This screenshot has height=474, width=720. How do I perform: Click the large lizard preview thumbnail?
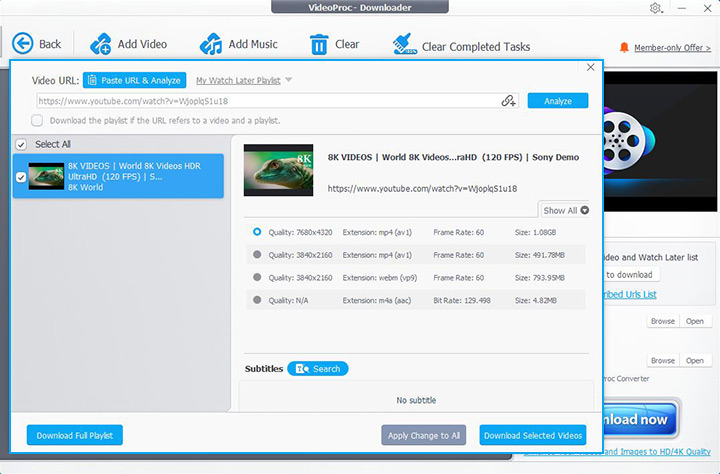278,170
